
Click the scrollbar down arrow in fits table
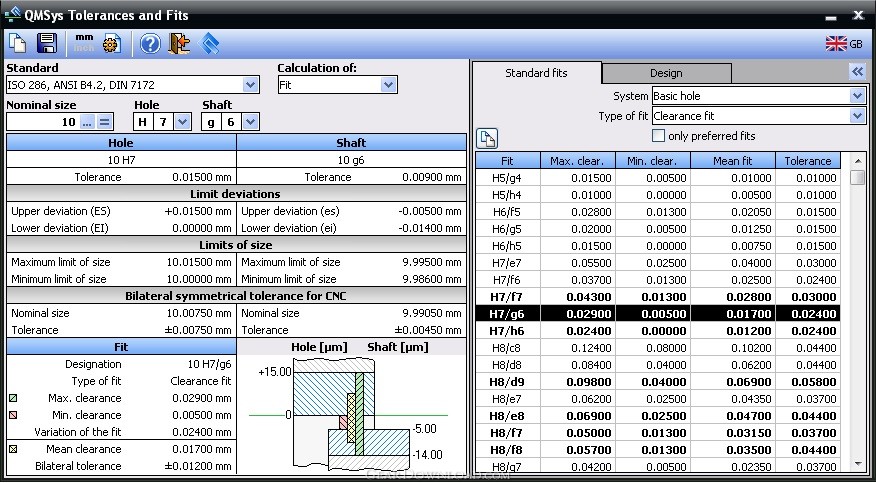858,463
